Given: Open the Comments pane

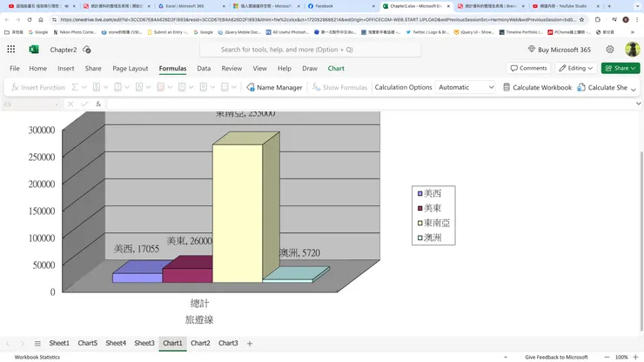Looking at the screenshot, I should [529, 68].
